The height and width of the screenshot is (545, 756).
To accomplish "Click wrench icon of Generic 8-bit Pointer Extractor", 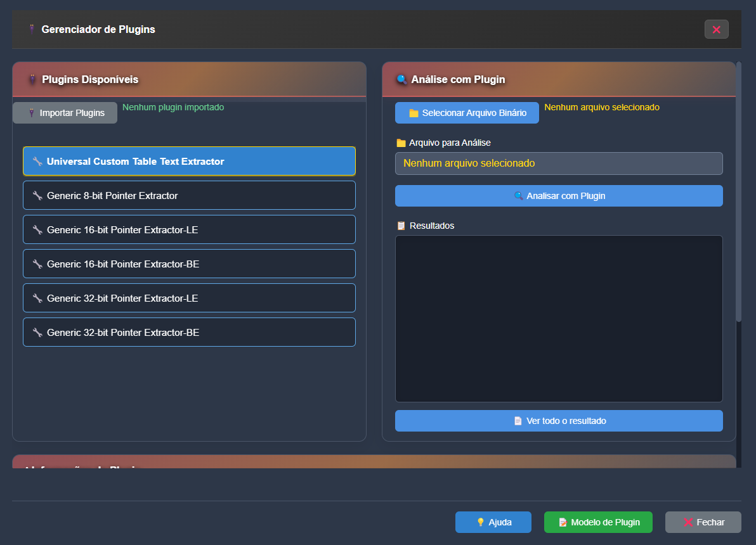I will pyautogui.click(x=37, y=196).
